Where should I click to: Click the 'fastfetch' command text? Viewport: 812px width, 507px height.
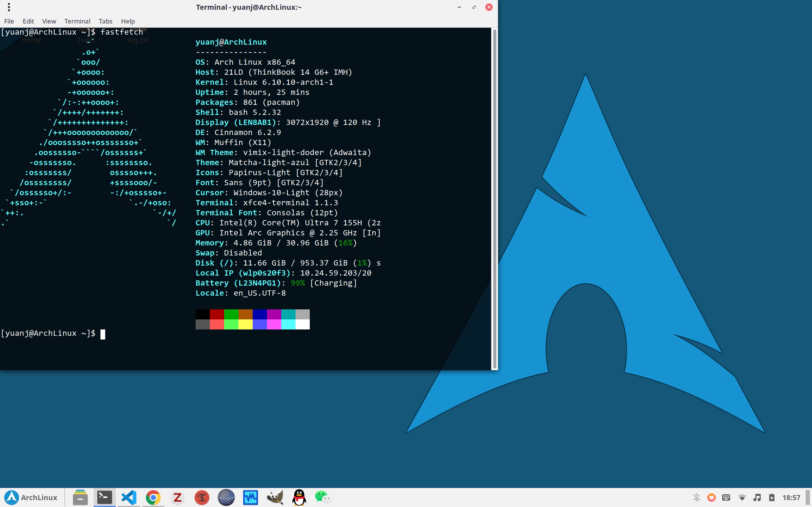click(x=122, y=32)
